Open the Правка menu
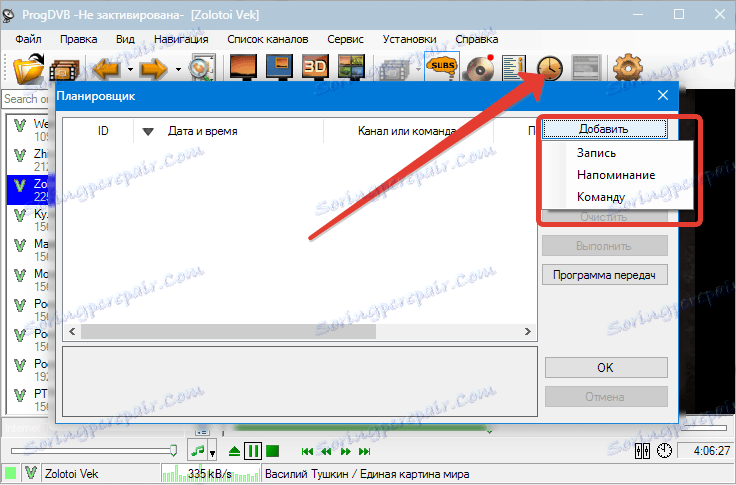The width and height of the screenshot is (736, 485). pos(78,39)
